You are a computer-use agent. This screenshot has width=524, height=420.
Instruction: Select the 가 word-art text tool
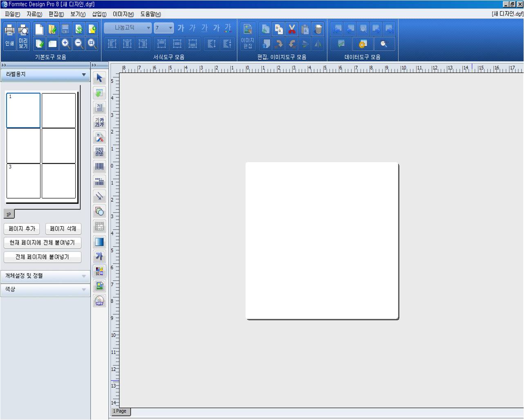tap(99, 256)
